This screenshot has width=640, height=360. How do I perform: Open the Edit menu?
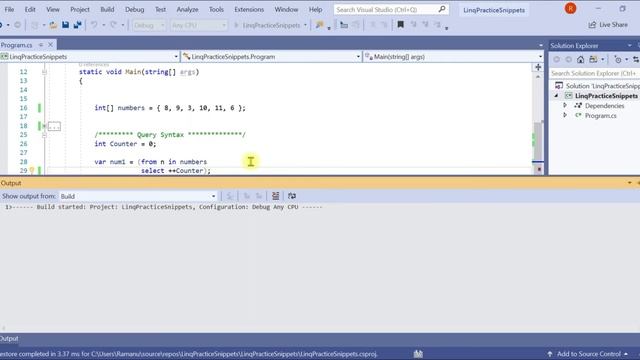point(30,9)
